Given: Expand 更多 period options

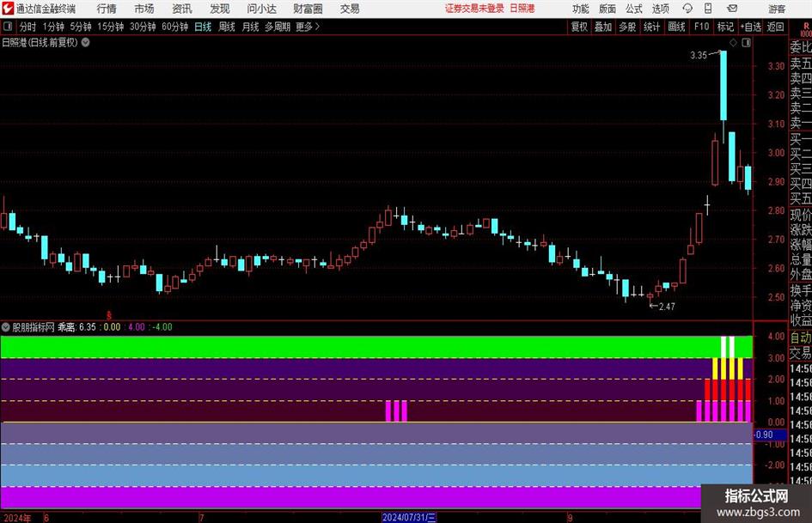Looking at the screenshot, I should [308, 27].
